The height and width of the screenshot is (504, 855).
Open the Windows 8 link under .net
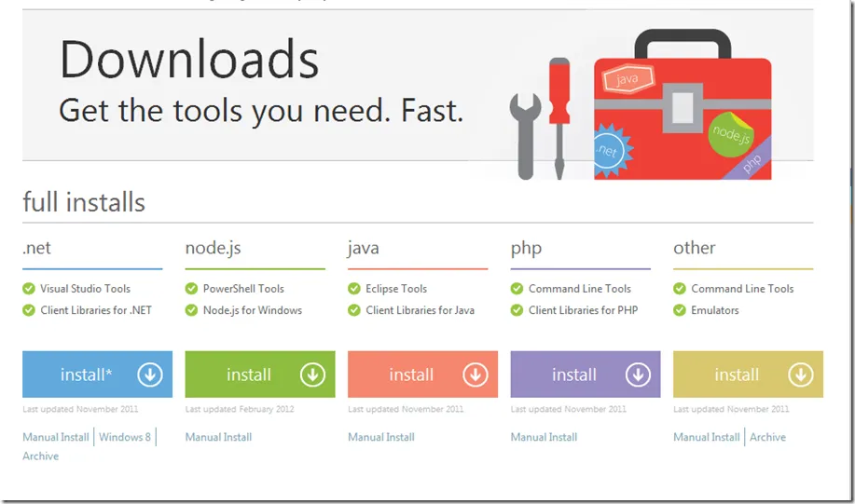pos(125,437)
